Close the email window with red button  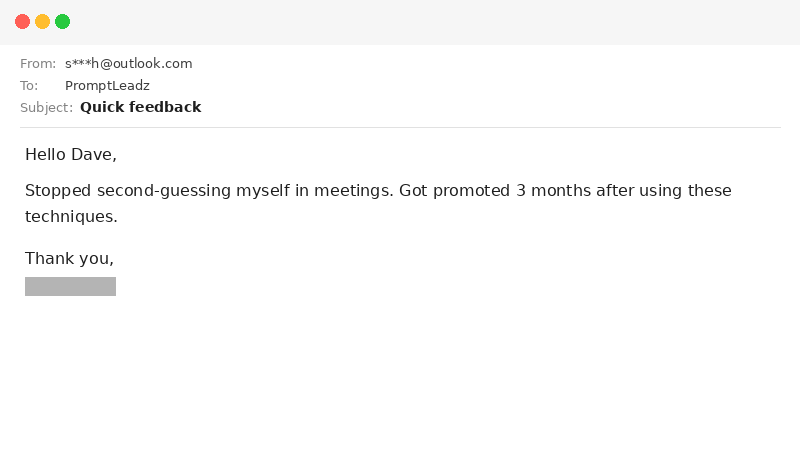22,21
